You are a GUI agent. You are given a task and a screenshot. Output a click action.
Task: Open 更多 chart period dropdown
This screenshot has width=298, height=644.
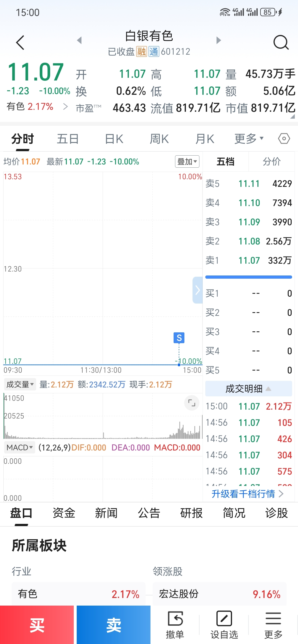point(249,139)
